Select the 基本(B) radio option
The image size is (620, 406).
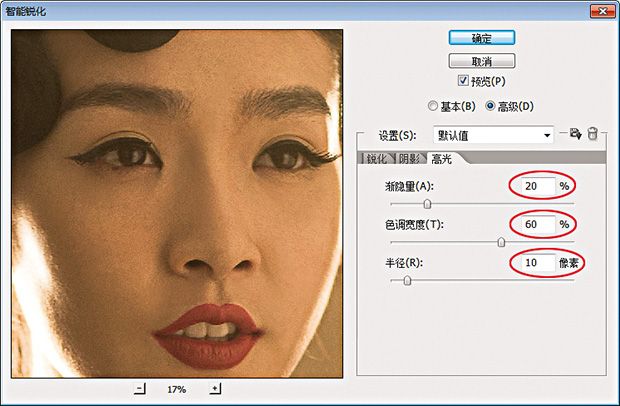tap(433, 106)
